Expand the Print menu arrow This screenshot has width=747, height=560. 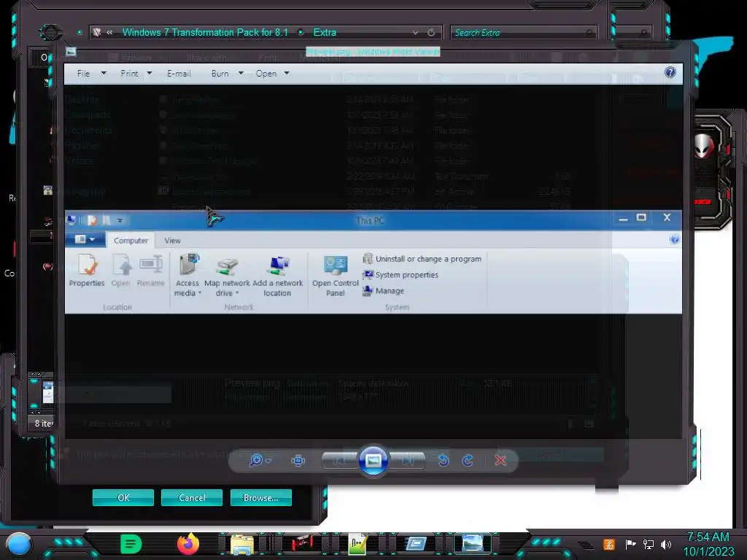(149, 74)
